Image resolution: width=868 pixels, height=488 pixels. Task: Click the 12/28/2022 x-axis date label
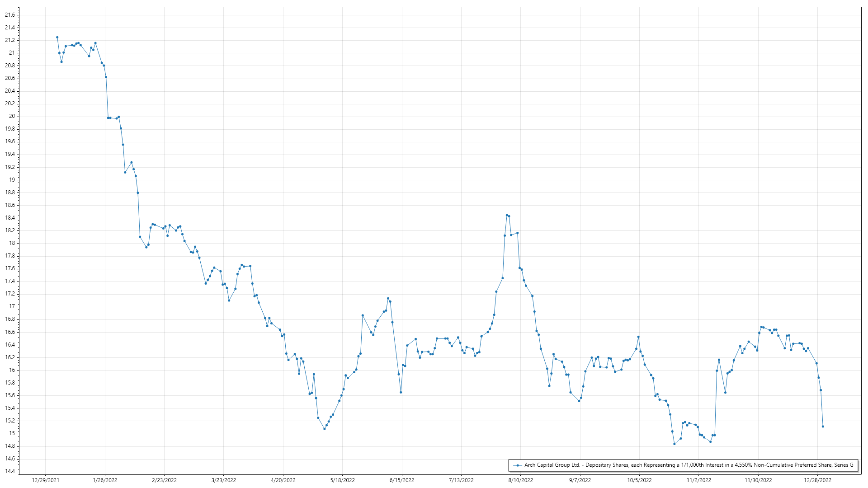point(817,480)
